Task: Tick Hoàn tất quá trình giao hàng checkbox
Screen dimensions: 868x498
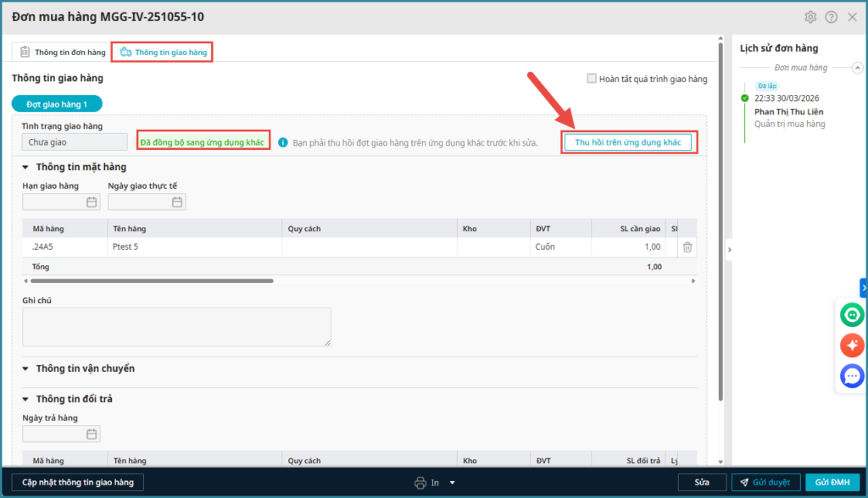Action: pos(592,79)
